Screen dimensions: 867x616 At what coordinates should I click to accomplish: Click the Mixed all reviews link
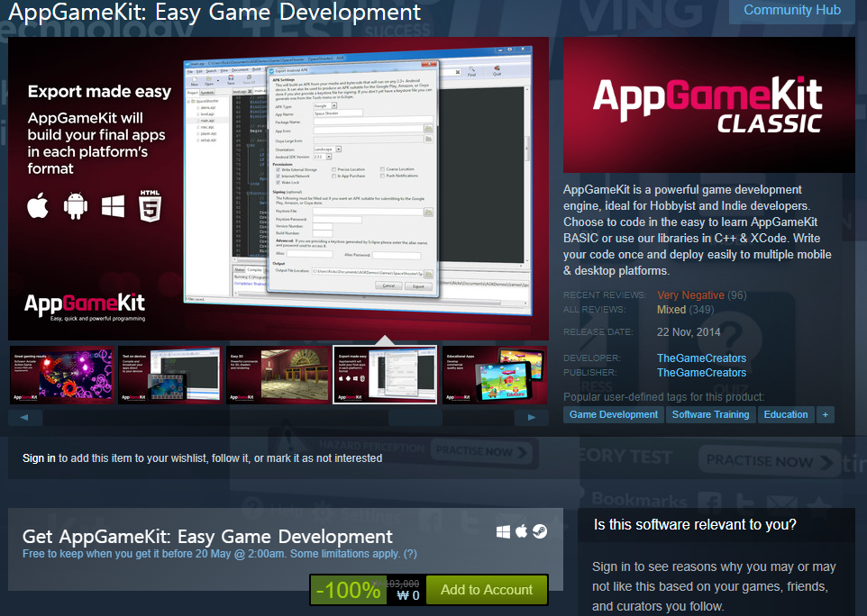click(x=671, y=309)
